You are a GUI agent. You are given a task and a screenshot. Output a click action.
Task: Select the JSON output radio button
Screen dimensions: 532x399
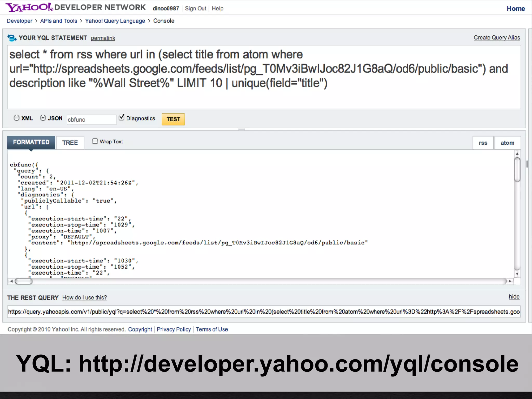click(43, 118)
